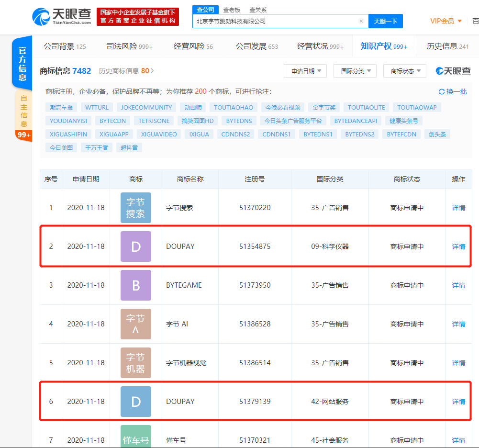This screenshot has width=479, height=448.
Task: Open the VIP会员 dropdown menu
Action: coord(446,21)
